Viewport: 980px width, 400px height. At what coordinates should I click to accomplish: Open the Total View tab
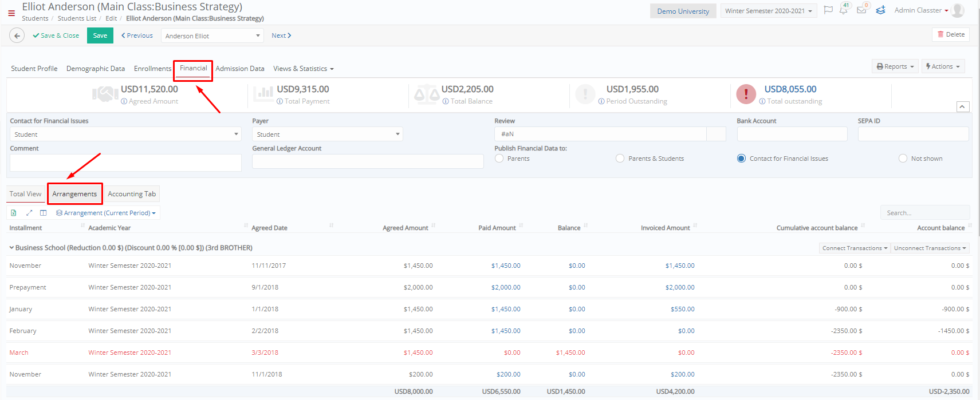pyautogui.click(x=26, y=194)
